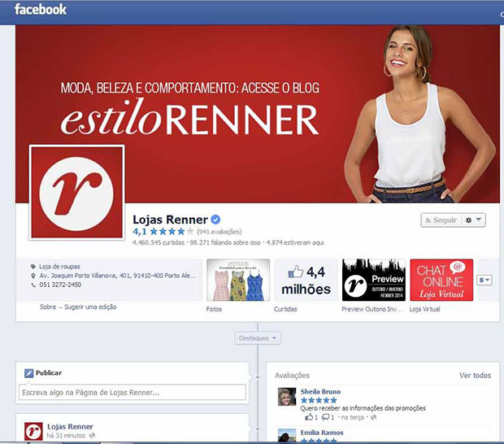This screenshot has height=444, width=504.
Task: Follow the page with Seguir button
Action: [x=441, y=220]
